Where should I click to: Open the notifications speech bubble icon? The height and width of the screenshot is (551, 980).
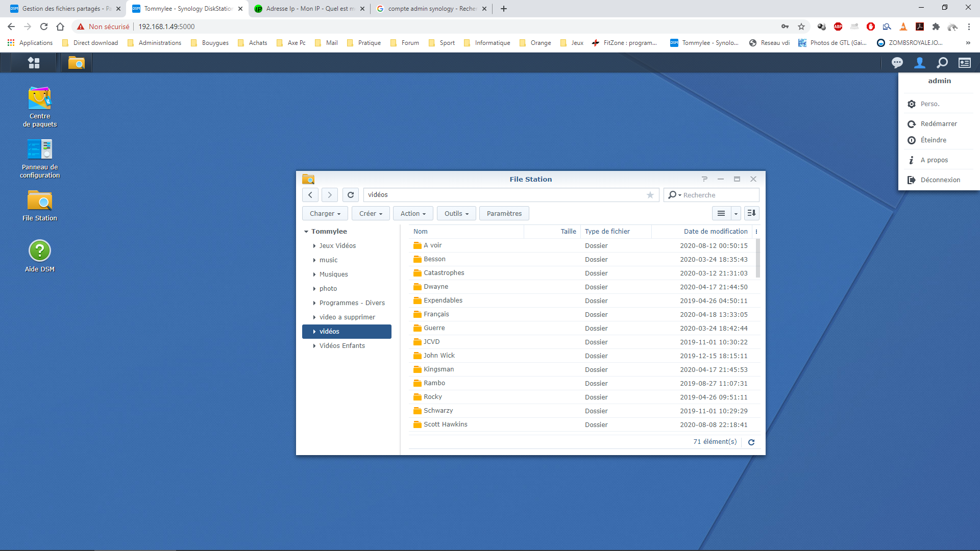click(897, 63)
